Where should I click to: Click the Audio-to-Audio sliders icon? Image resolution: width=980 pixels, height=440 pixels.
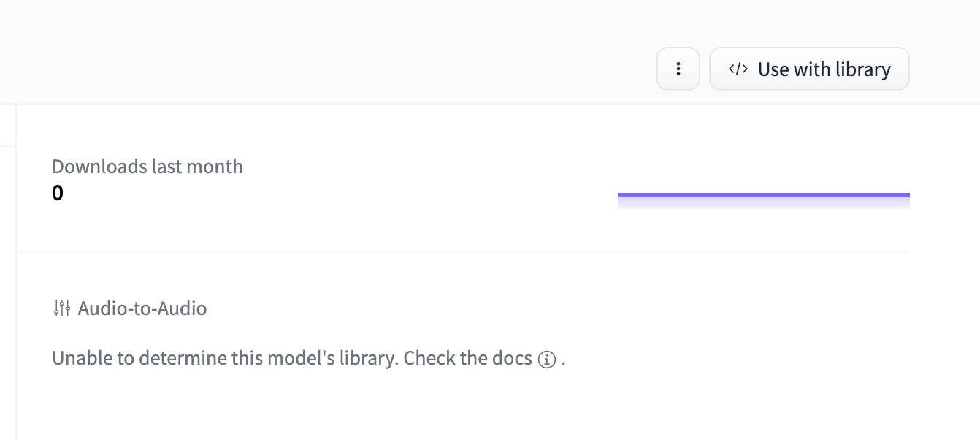pos(61,308)
